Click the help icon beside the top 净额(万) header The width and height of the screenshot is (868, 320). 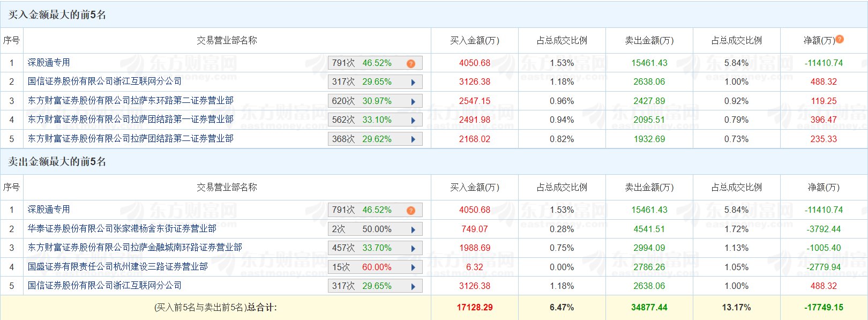coord(840,39)
